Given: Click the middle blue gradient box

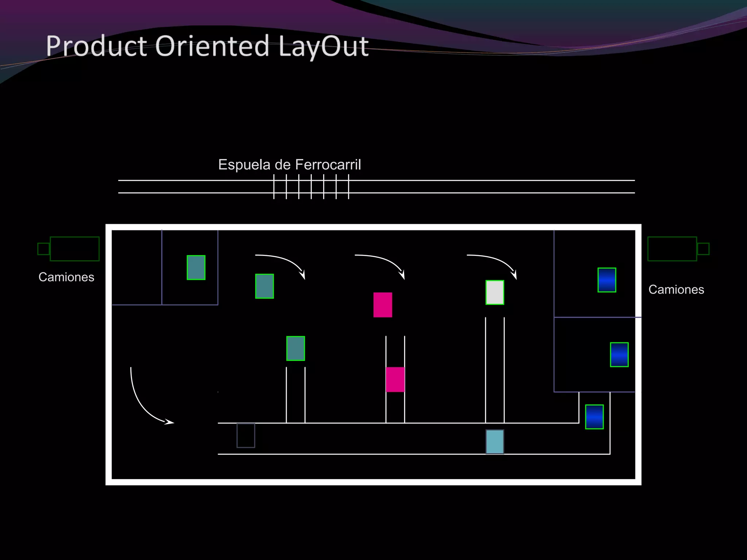Looking at the screenshot, I should (x=619, y=354).
